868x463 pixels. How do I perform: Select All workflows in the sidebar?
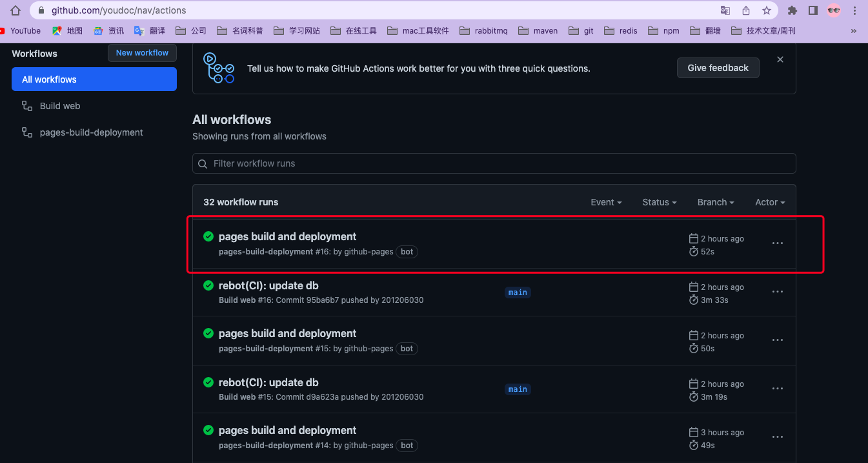94,79
